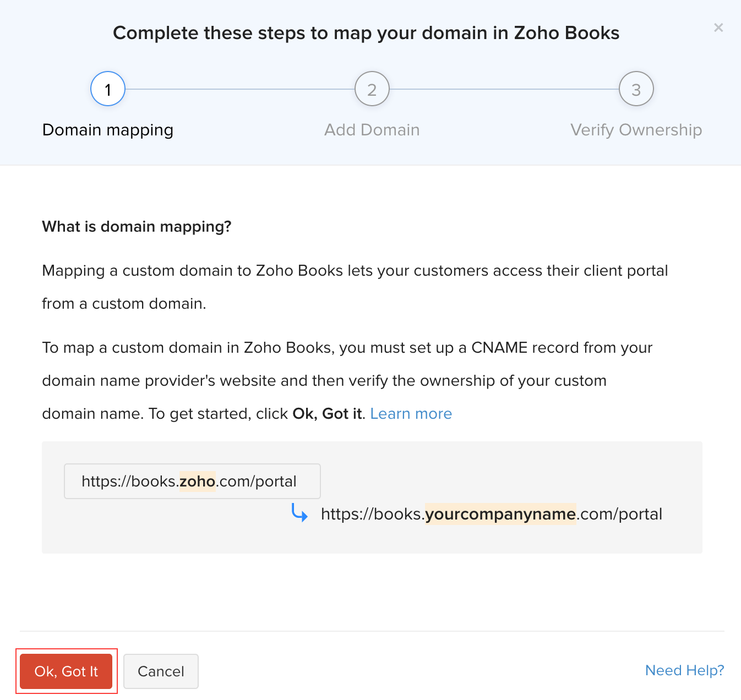Open the Learn more link

click(x=411, y=413)
